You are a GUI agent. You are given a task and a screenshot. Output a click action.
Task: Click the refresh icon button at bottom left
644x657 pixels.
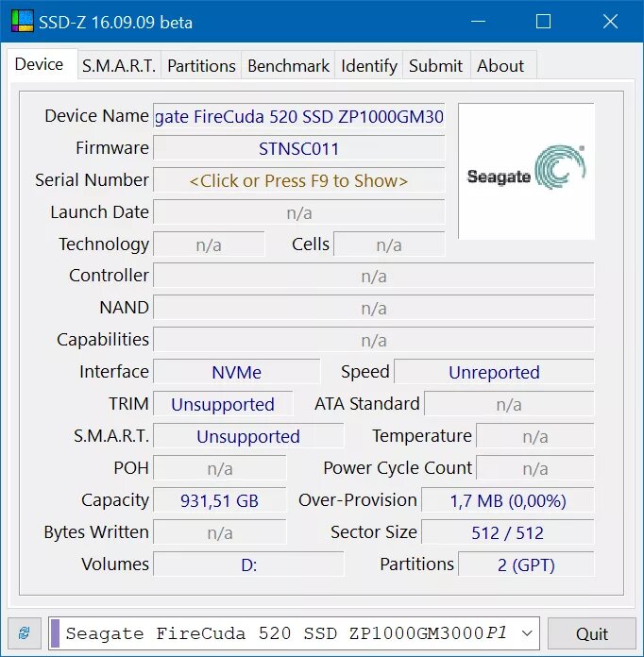(x=25, y=633)
